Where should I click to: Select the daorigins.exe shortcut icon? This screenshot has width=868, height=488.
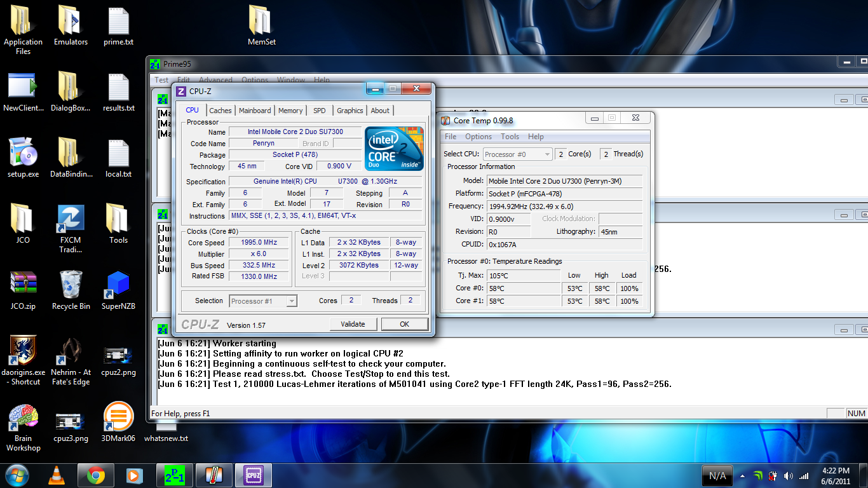click(x=24, y=361)
